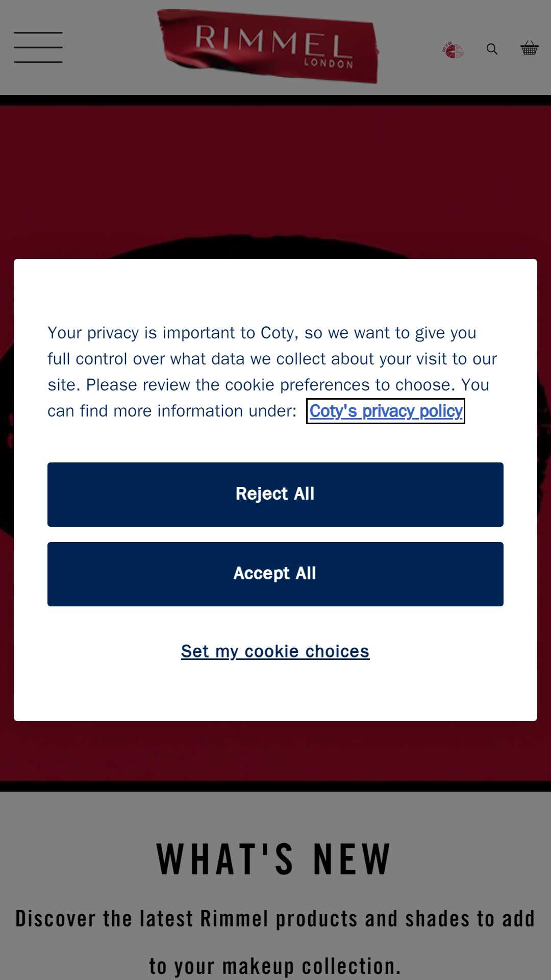The width and height of the screenshot is (551, 980).
Task: Decline all cookies in the consent dialog
Action: (275, 495)
